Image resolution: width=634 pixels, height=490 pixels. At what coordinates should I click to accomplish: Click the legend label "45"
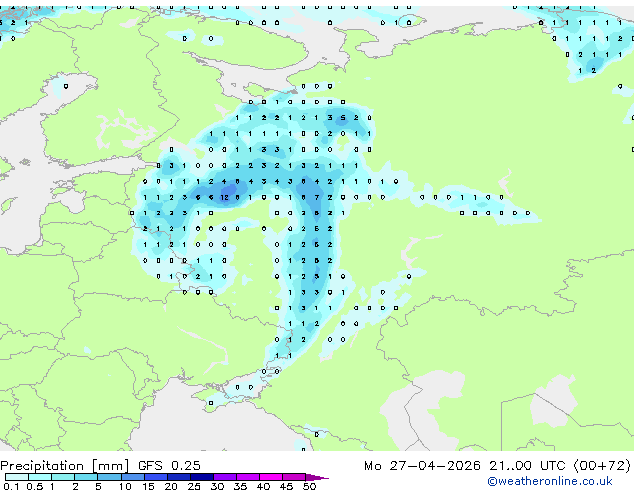(287, 486)
